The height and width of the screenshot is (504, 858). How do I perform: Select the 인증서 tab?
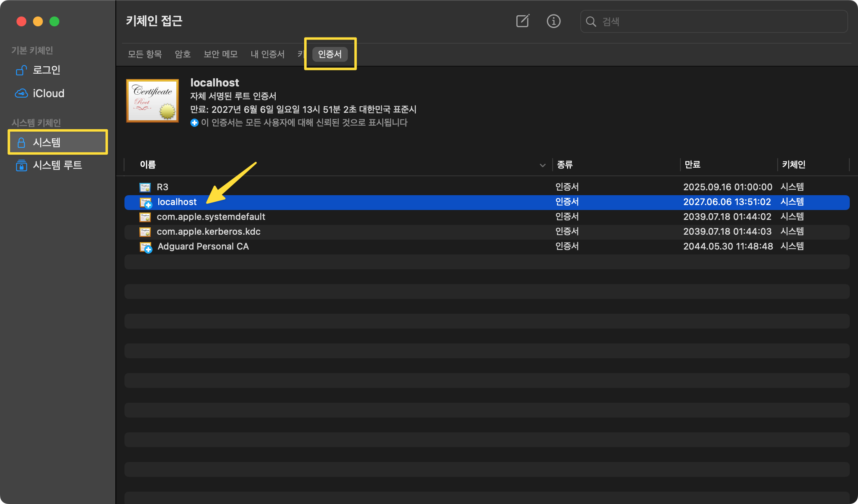coord(330,54)
